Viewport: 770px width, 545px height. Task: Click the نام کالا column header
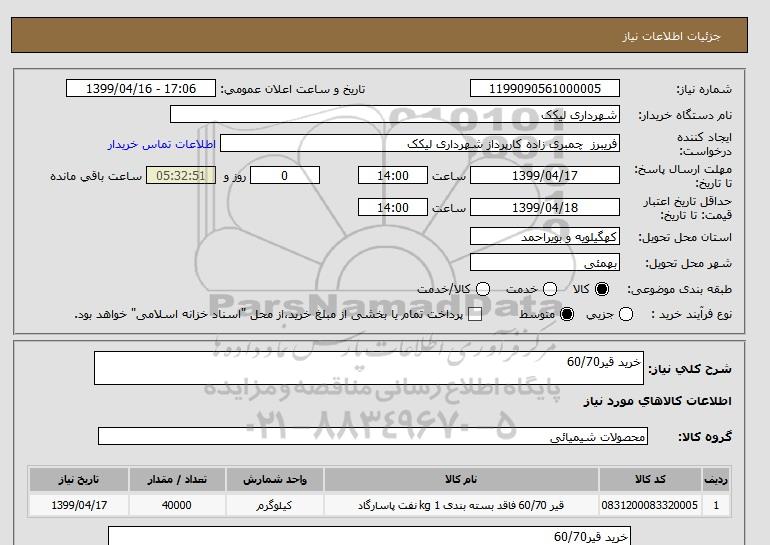[461, 479]
